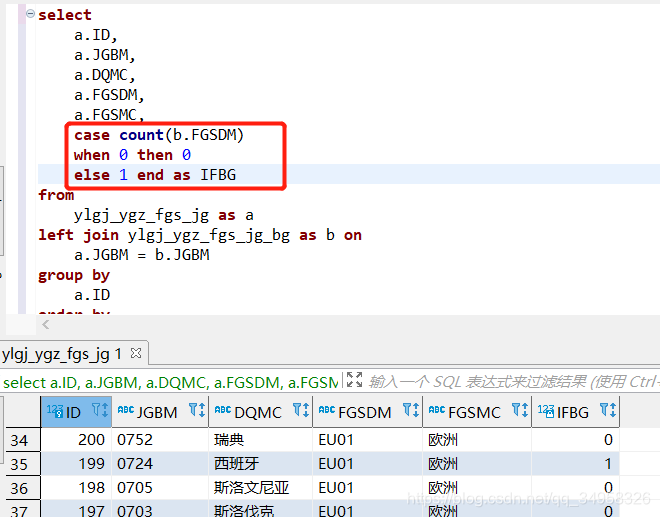
Task: Click the DQMC cell 瑞典
Action: tap(261, 440)
